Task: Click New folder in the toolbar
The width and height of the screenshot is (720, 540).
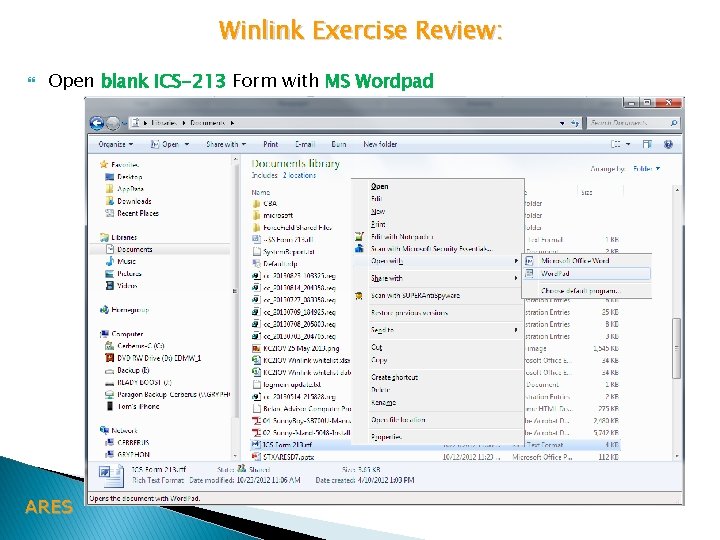Action: tap(380, 144)
